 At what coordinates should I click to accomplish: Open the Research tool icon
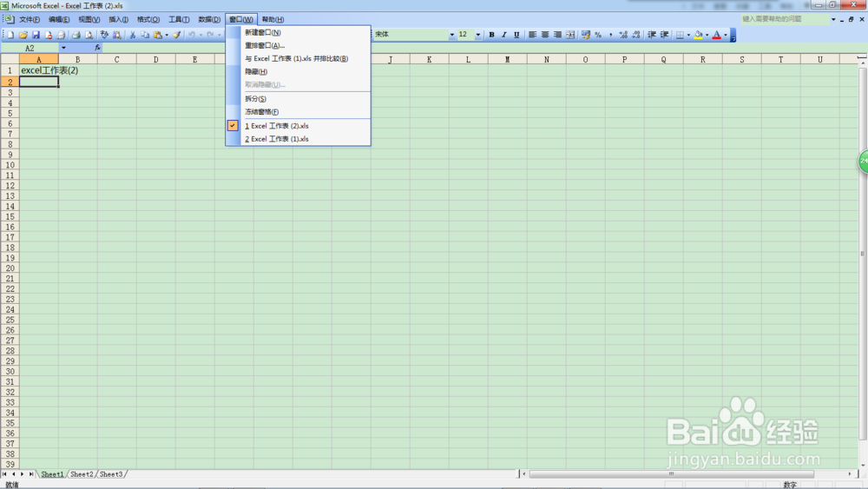[x=117, y=35]
